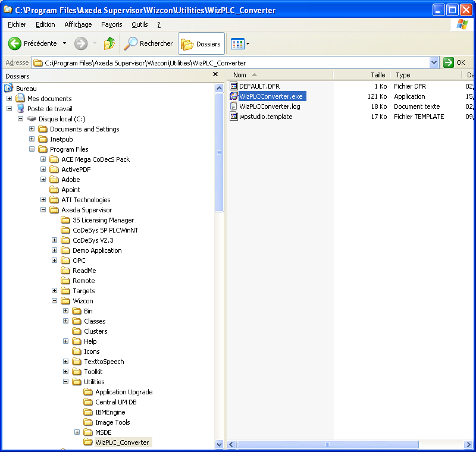Open the Fichier menu
The image size is (476, 452).
17,24
